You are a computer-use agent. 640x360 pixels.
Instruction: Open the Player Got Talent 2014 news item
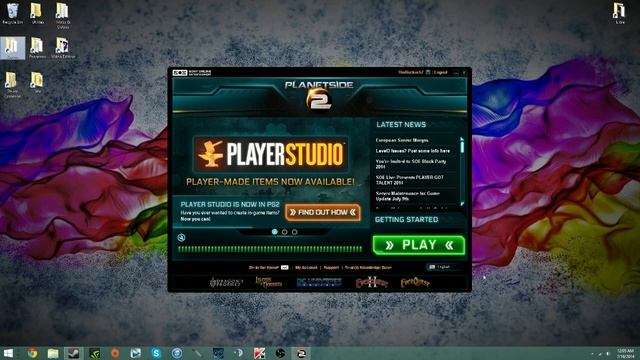[410, 180]
